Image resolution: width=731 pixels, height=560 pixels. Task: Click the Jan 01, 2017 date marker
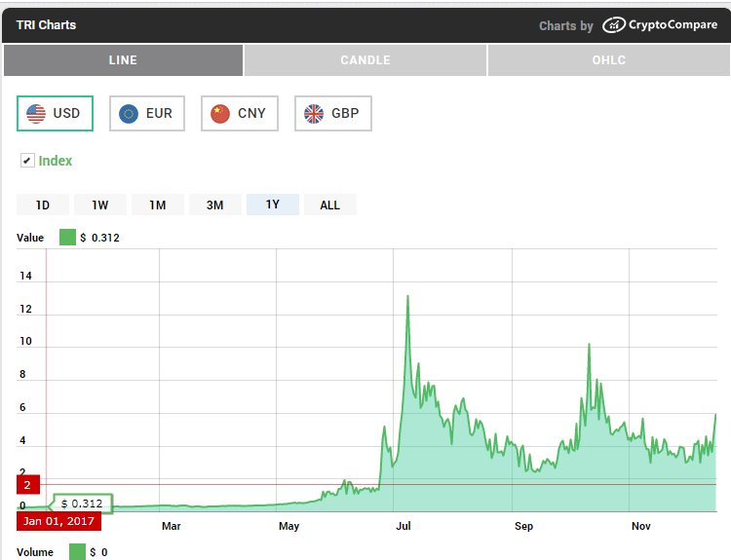pos(58,521)
